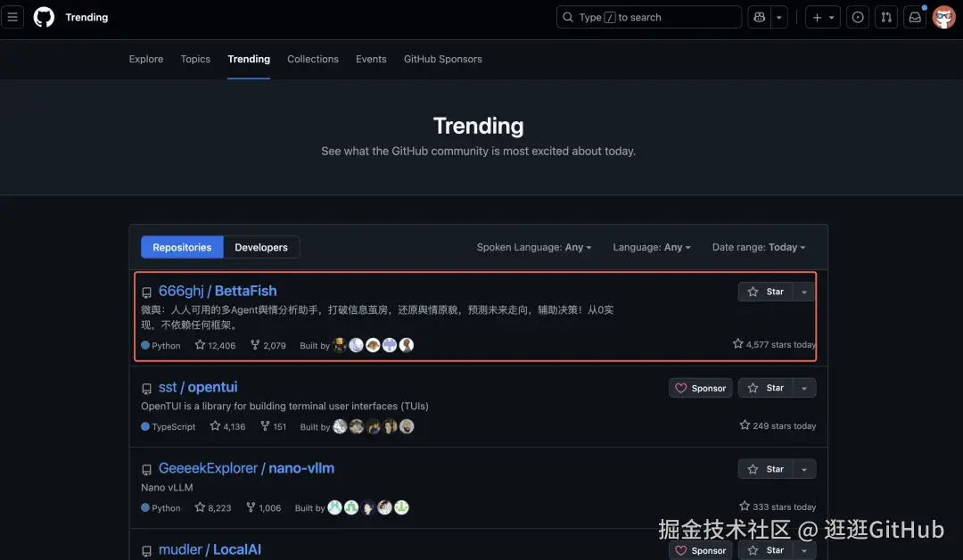Open the Copilot chat icon

point(759,17)
